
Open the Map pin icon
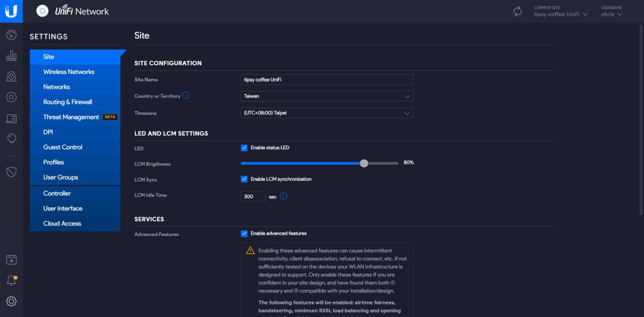[x=11, y=76]
